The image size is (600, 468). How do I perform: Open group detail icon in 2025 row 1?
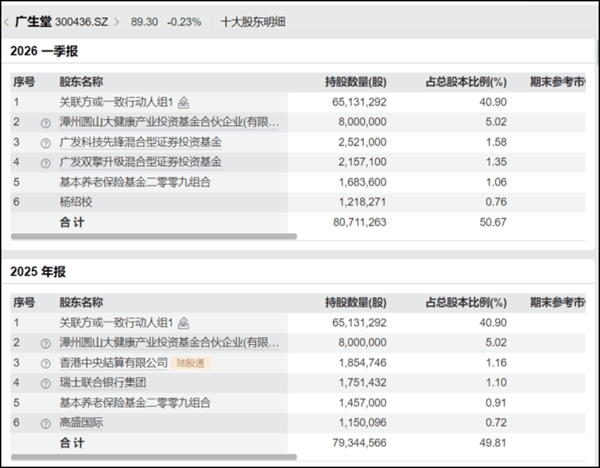pyautogui.click(x=184, y=323)
